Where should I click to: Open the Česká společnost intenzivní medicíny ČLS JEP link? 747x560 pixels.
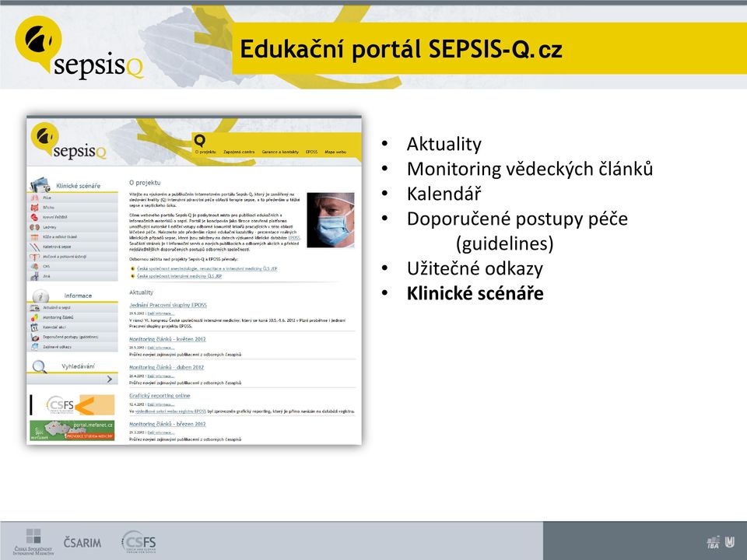179,276
